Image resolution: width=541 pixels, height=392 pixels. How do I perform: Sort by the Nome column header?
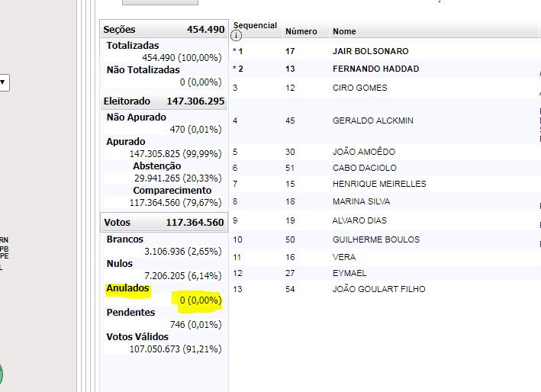point(344,31)
